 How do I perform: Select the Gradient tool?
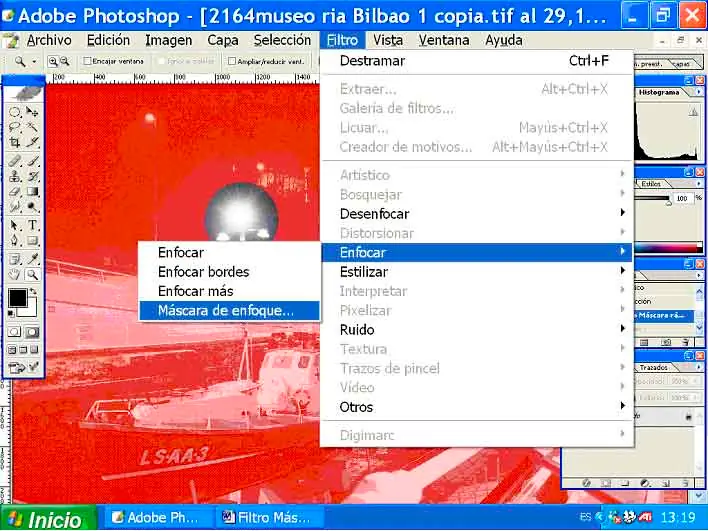[x=32, y=192]
